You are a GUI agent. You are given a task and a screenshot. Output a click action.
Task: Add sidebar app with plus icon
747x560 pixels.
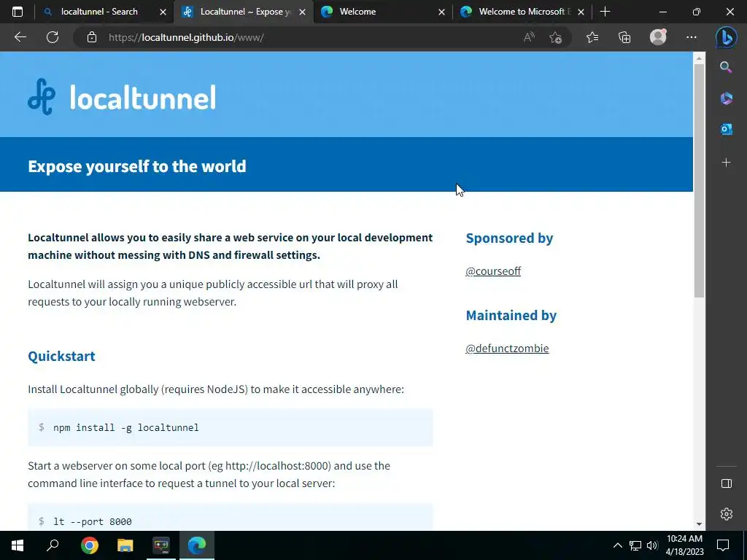pos(726,163)
